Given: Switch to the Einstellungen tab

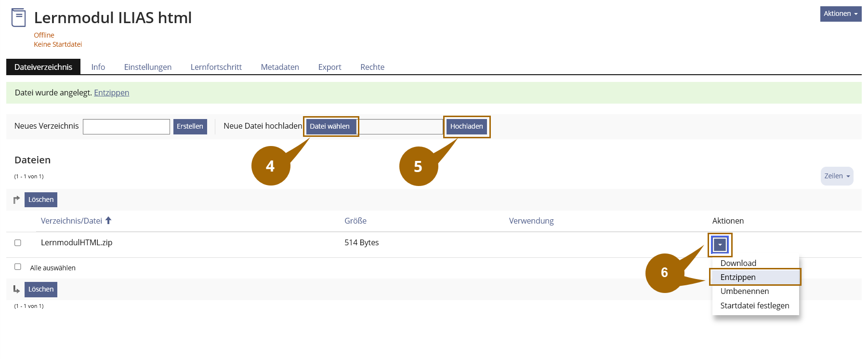Looking at the screenshot, I should pos(147,67).
